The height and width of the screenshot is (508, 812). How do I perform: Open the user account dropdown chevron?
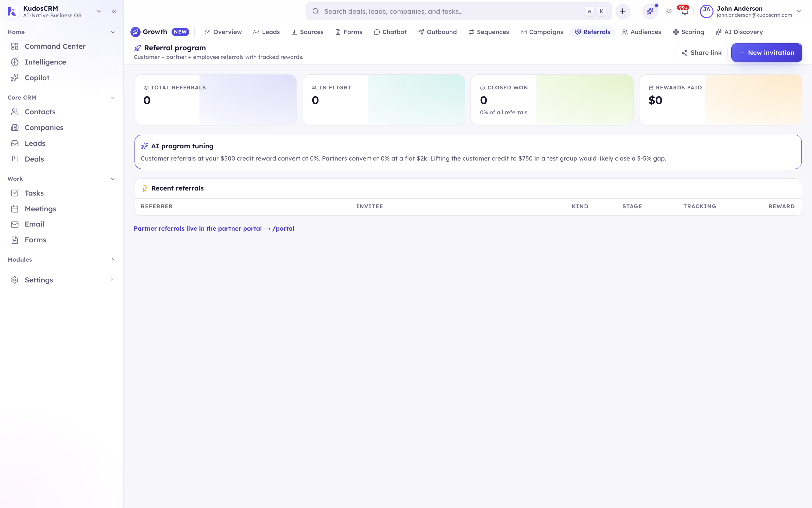pyautogui.click(x=799, y=11)
